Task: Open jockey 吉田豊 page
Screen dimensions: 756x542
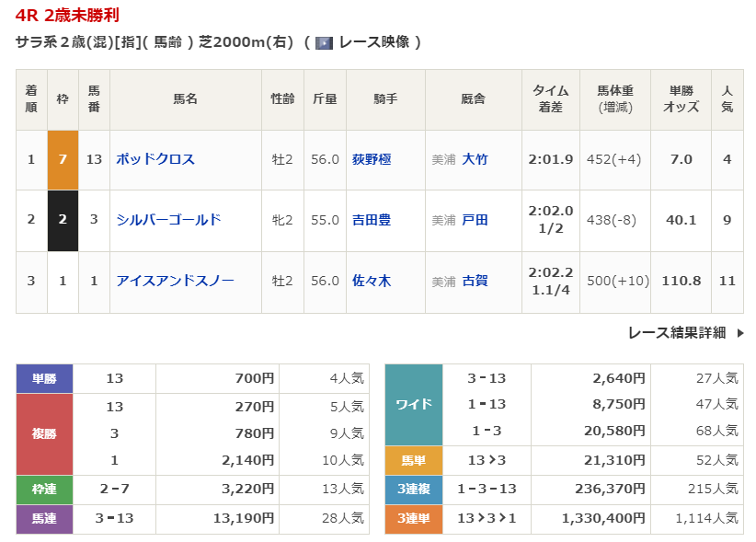Action: click(372, 220)
